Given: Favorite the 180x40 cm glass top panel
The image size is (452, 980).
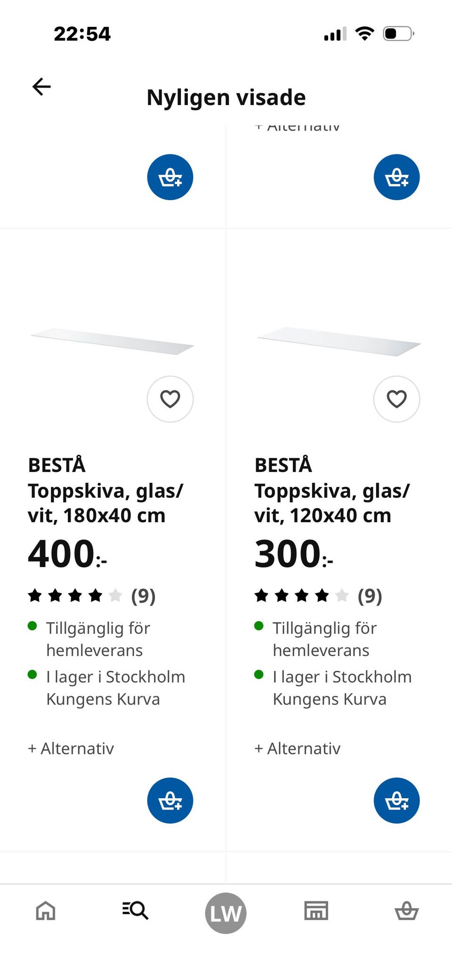Looking at the screenshot, I should 170,399.
